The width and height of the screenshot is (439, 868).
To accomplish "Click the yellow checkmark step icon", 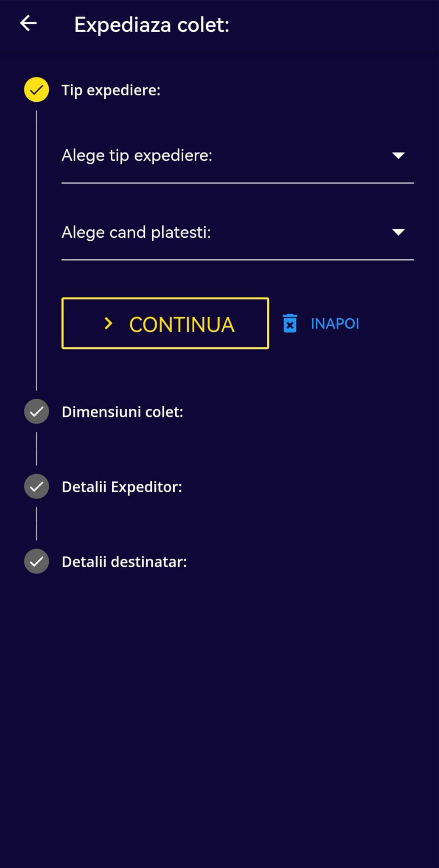I will click(x=36, y=90).
